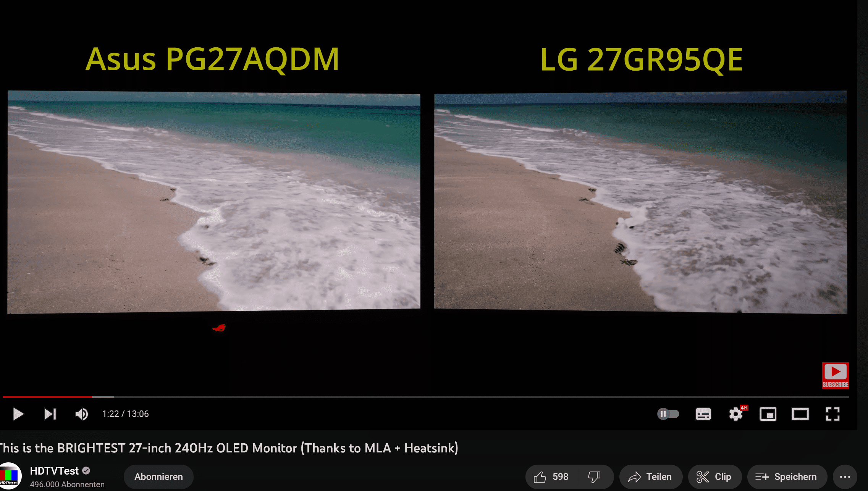Enter fullscreen mode
The image size is (868, 491).
832,414
